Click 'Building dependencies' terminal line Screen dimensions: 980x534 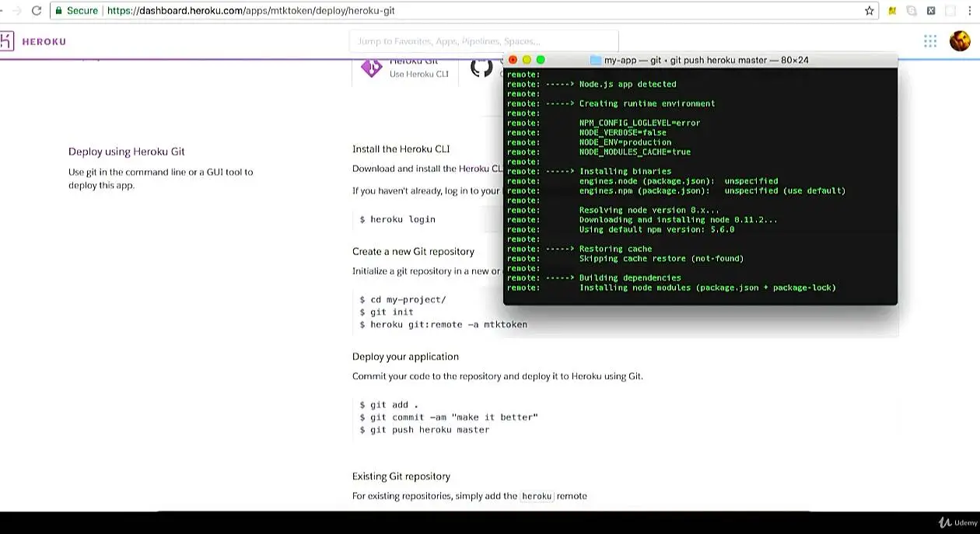tap(630, 278)
